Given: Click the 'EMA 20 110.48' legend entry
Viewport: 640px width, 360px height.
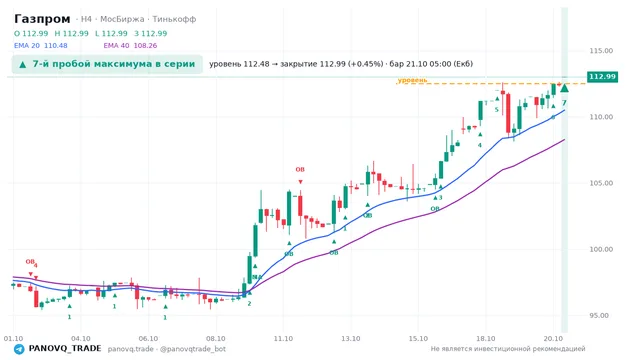Looking at the screenshot, I should pyautogui.click(x=41, y=45).
